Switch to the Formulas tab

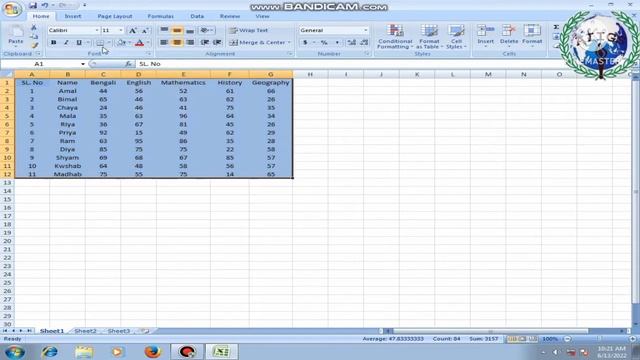click(160, 16)
